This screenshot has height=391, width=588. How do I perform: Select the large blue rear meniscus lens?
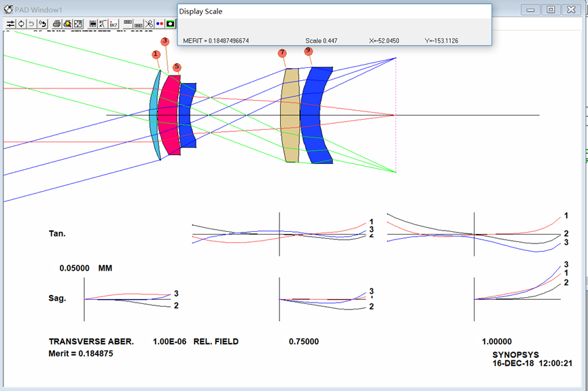coord(311,115)
